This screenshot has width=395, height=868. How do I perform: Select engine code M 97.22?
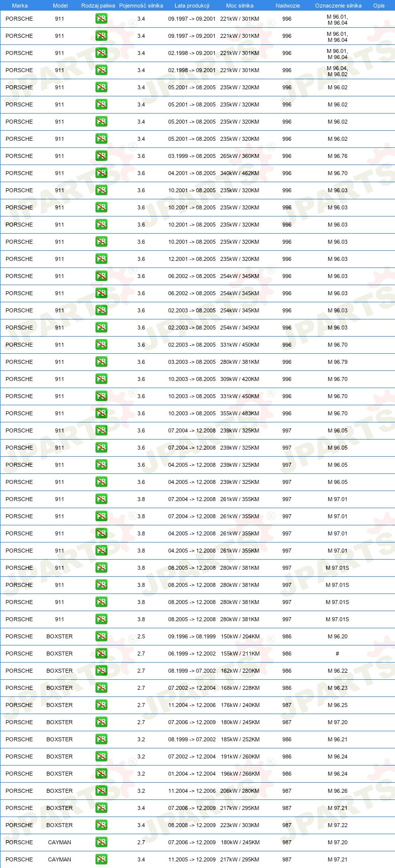coord(337,825)
